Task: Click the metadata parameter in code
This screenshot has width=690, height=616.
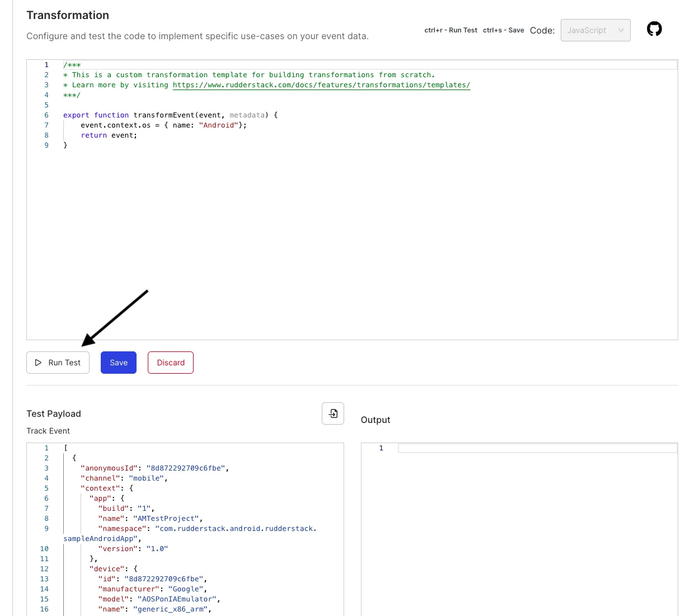Action: (247, 115)
